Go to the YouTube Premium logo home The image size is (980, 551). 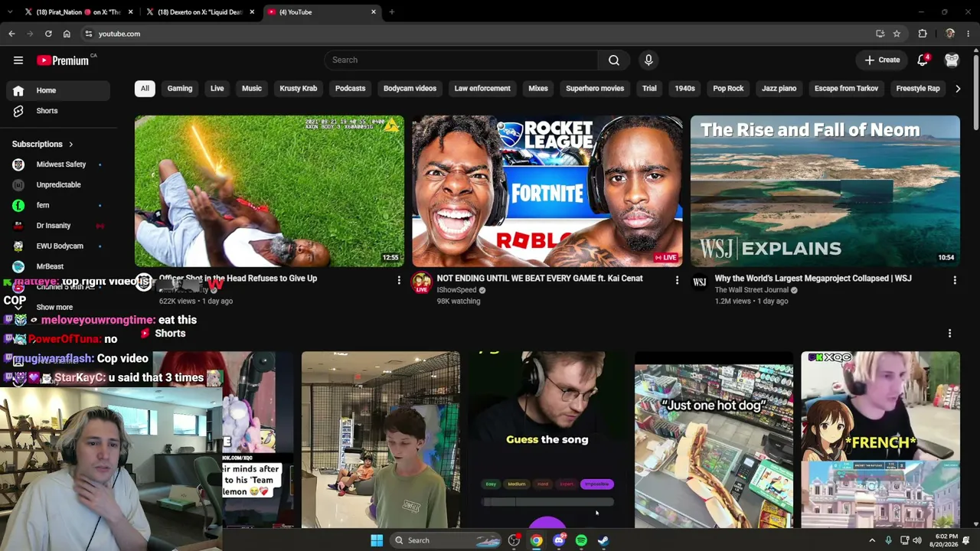(64, 60)
